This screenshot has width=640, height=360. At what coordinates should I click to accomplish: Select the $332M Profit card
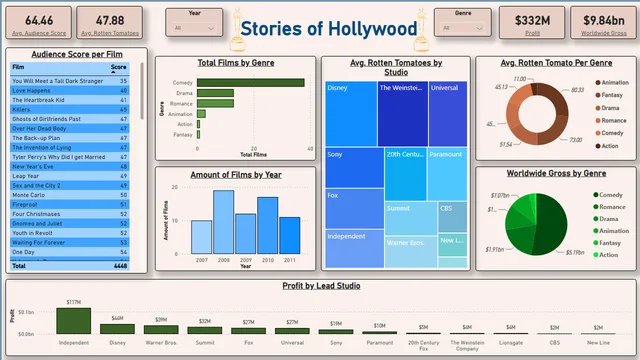click(532, 23)
